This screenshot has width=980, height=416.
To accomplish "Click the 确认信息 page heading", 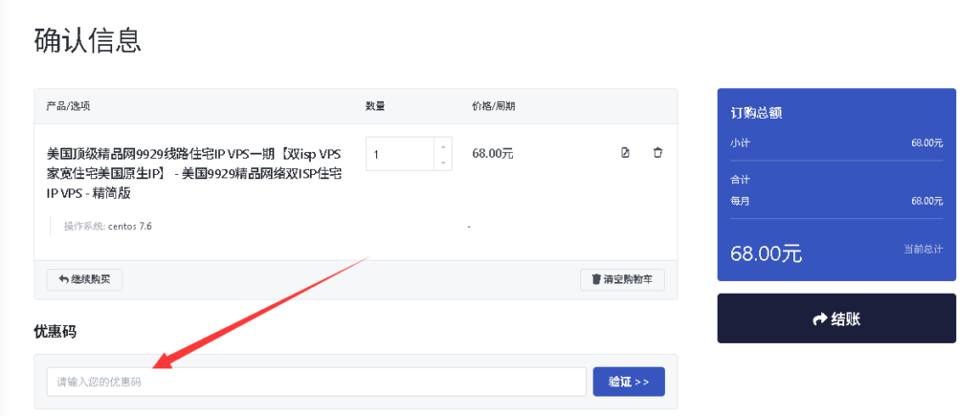I will tap(87, 40).
